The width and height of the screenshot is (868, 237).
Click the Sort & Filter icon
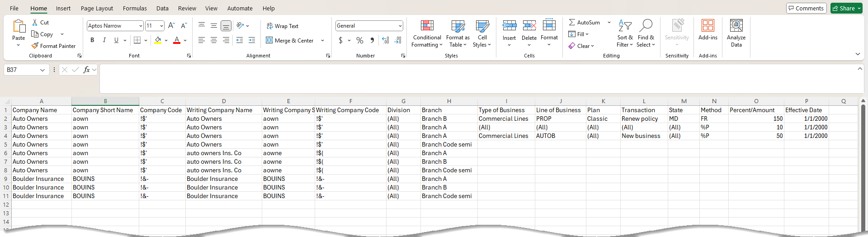click(625, 25)
